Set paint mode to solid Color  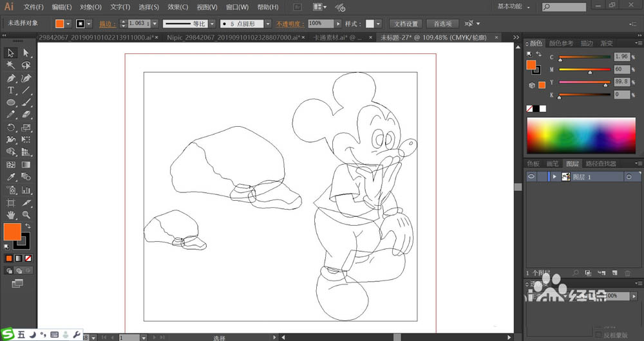(9, 259)
